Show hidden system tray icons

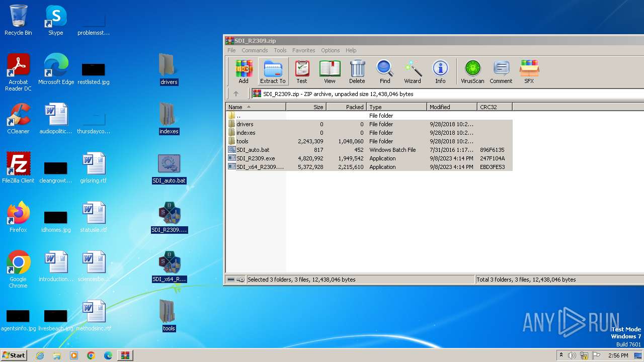[561, 355]
